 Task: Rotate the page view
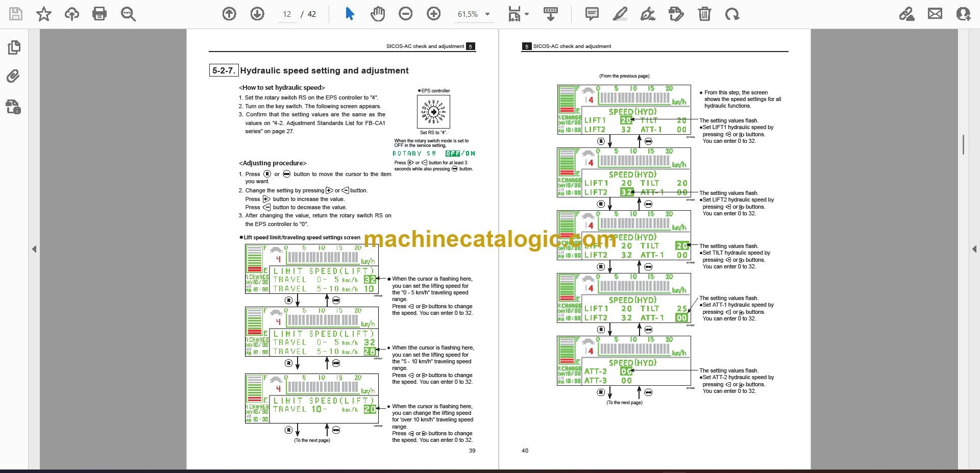pos(732,14)
